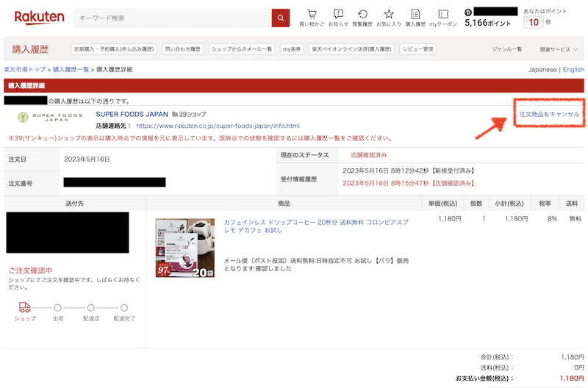
Task: Open 問い合わせ履歴 tab
Action: tap(182, 49)
